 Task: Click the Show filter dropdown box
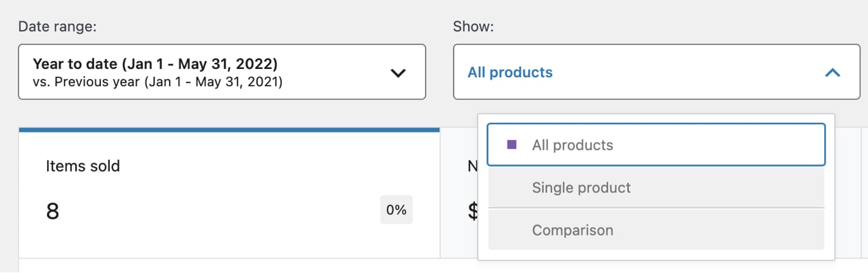click(x=655, y=72)
